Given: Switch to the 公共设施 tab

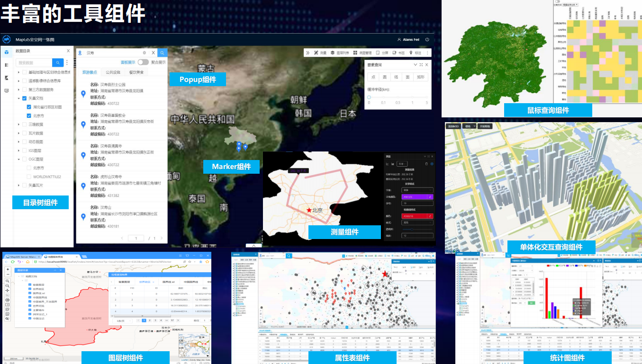Looking at the screenshot, I should [113, 72].
